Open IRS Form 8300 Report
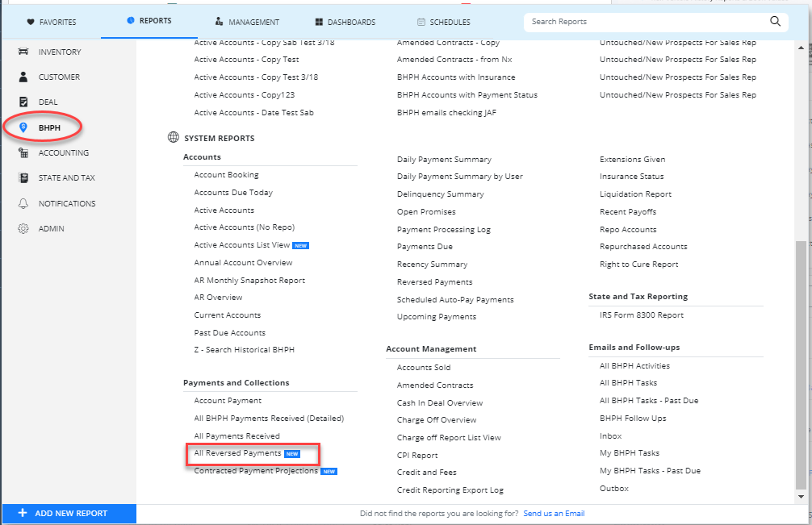Viewport: 812px width, 525px height. [642, 315]
